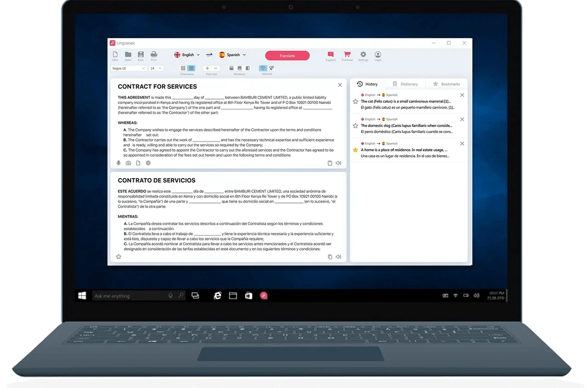Click the globe icon under source text
The height and width of the screenshot is (388, 588).
point(148,163)
